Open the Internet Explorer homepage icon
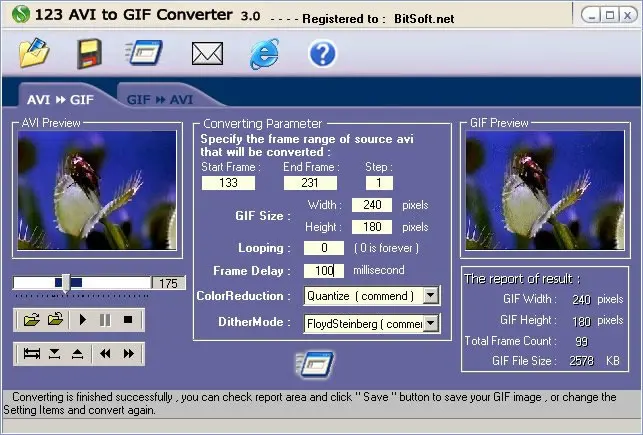The width and height of the screenshot is (643, 435). coord(264,53)
